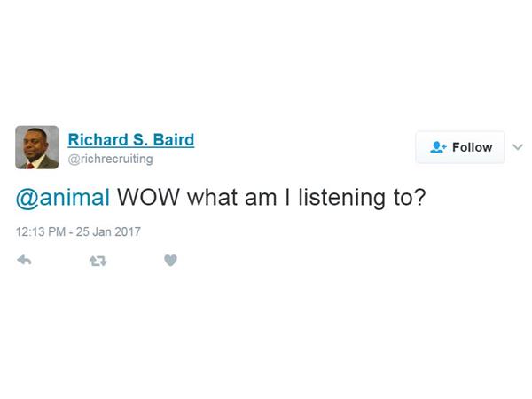Open the 12:13 PM tweet timestamp
The height and width of the screenshot is (399, 532).
[x=78, y=232]
